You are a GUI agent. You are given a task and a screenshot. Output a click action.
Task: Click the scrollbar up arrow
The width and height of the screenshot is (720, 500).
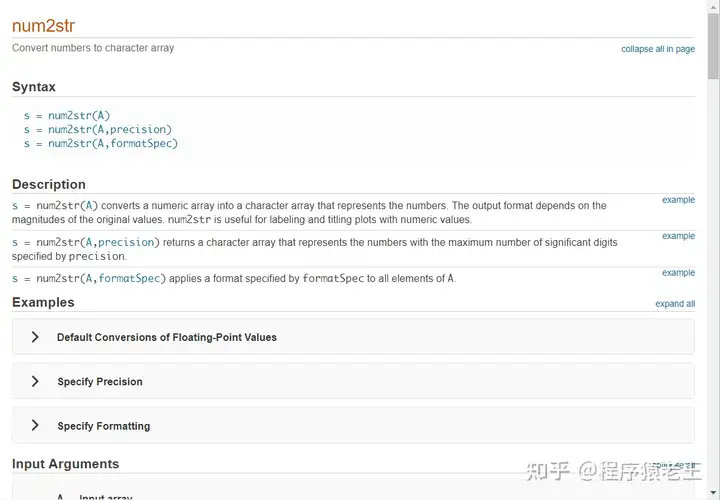point(713,6)
